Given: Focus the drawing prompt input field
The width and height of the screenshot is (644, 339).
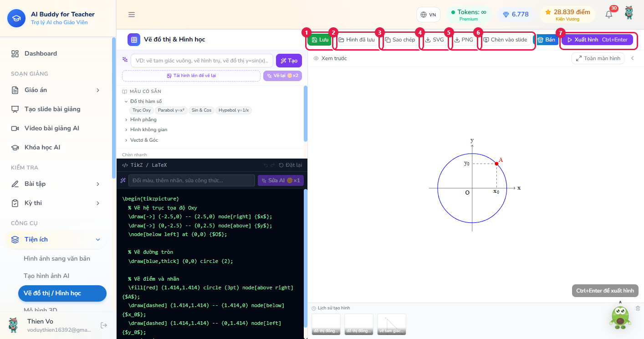Looking at the screenshot, I should pyautogui.click(x=202, y=61).
